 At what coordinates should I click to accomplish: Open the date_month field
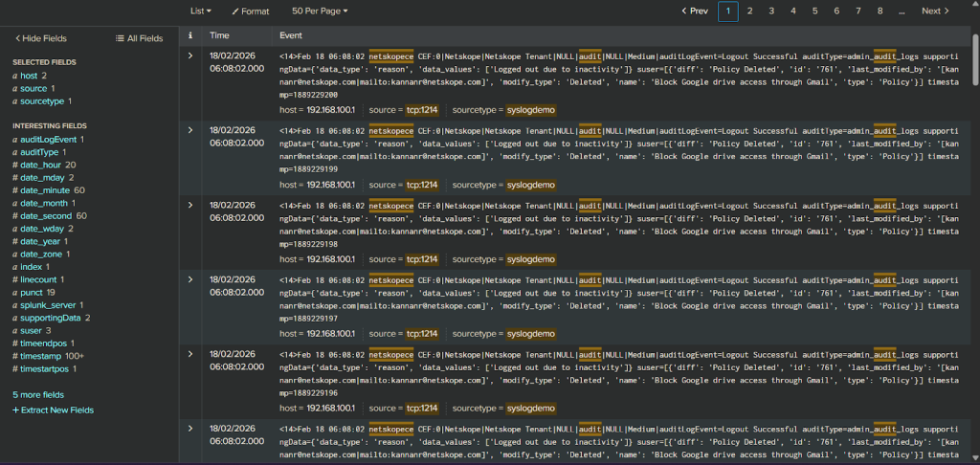point(44,203)
